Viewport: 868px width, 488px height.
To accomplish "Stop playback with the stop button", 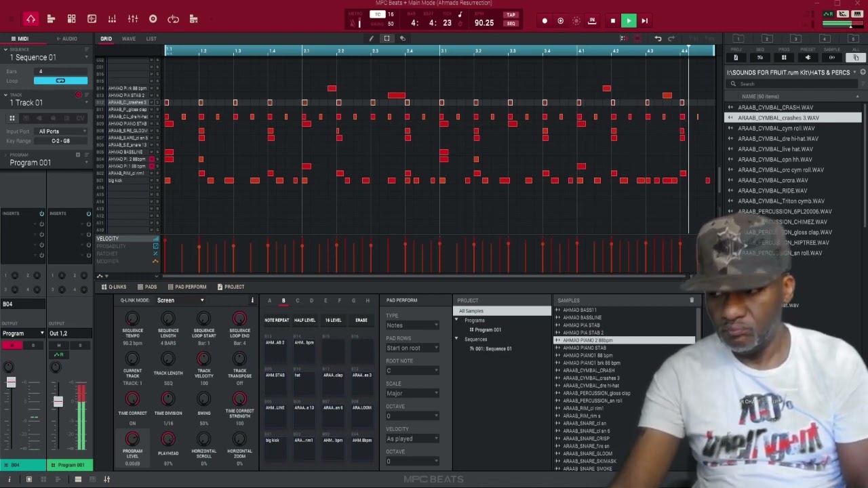I will click(613, 21).
